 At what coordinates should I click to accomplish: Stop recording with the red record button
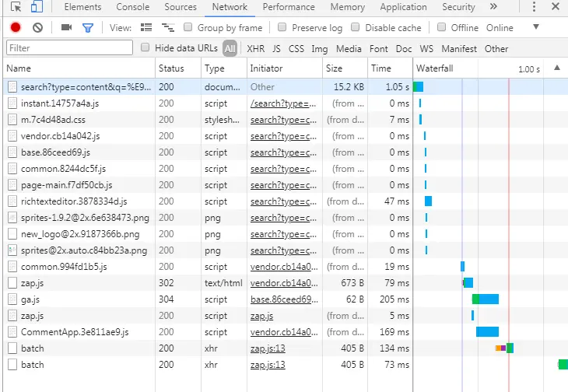pyautogui.click(x=16, y=27)
